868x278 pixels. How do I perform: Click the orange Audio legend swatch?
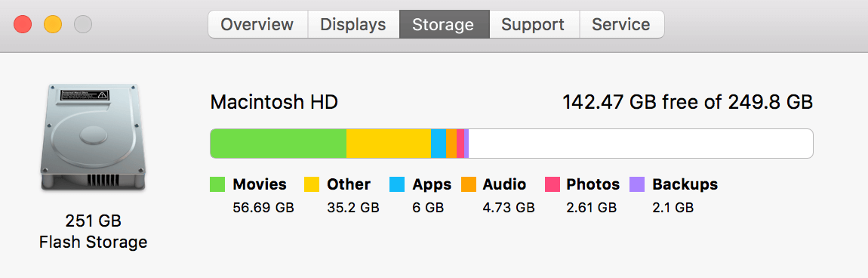469,184
